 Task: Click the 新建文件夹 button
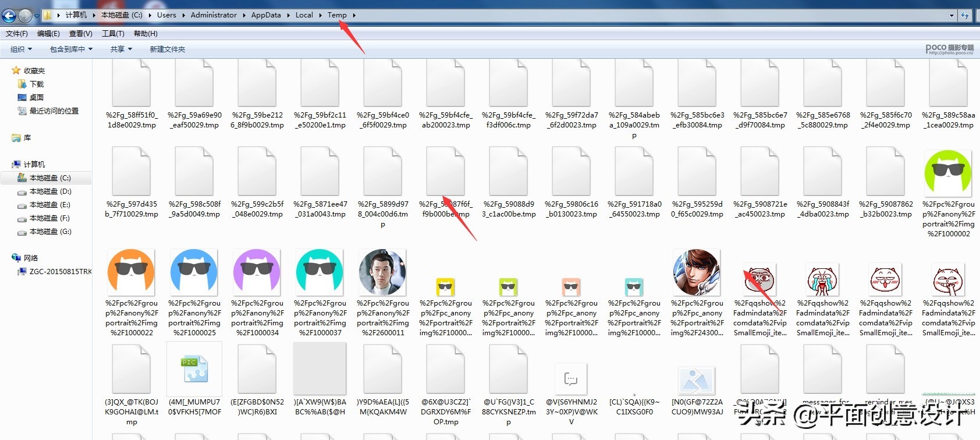coord(168,49)
